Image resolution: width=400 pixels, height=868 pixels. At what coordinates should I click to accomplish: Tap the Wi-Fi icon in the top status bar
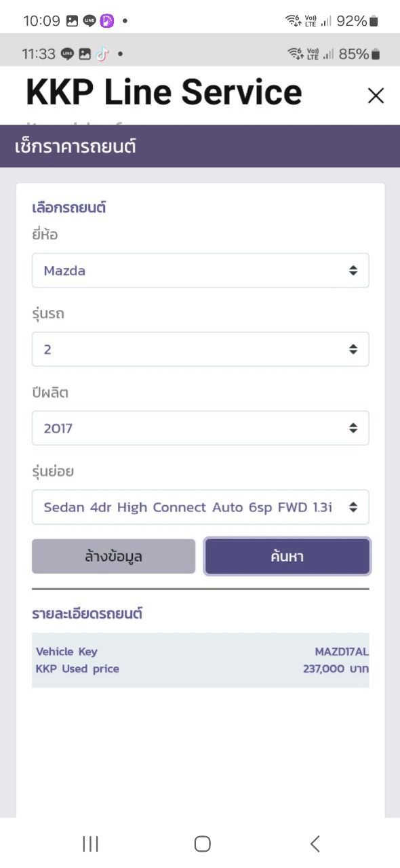(293, 21)
